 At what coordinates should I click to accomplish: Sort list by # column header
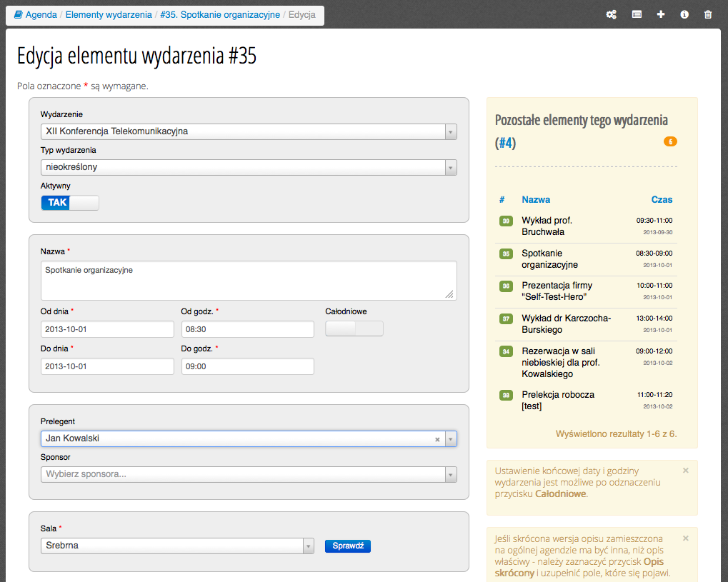click(502, 199)
